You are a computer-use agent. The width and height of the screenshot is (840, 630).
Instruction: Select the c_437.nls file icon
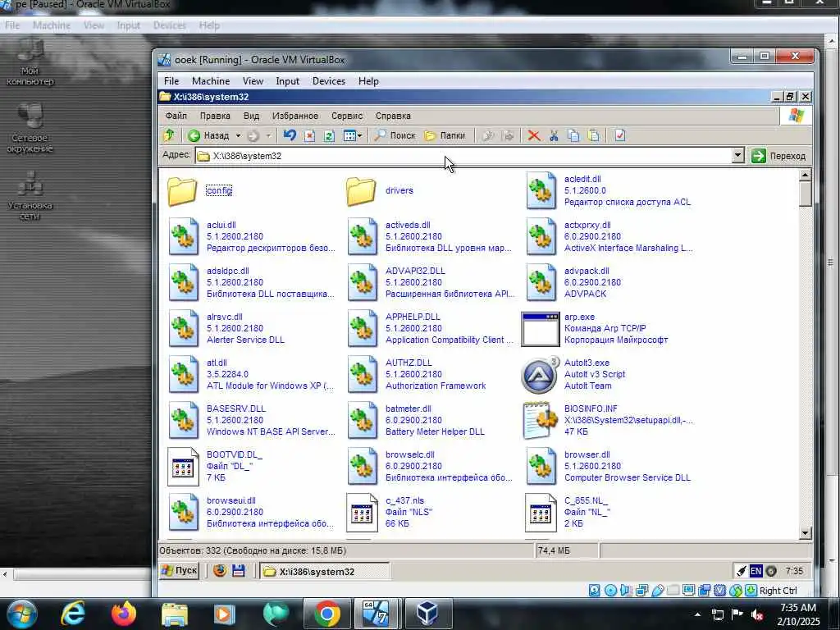click(362, 513)
